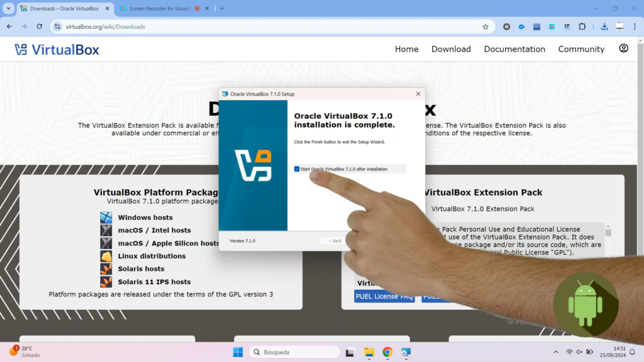Switch to the Screen Recorder tab
Viewport: 644px width, 362px height.
click(x=158, y=9)
